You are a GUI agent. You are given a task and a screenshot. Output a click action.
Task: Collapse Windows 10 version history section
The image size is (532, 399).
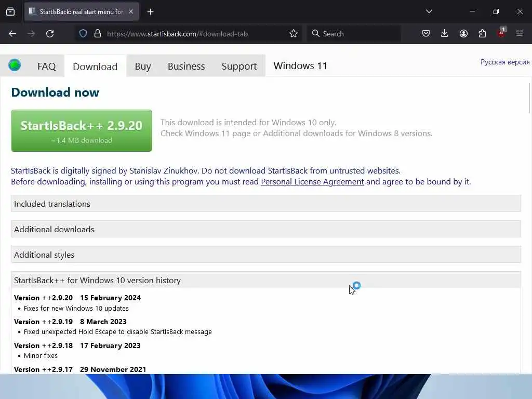265,280
